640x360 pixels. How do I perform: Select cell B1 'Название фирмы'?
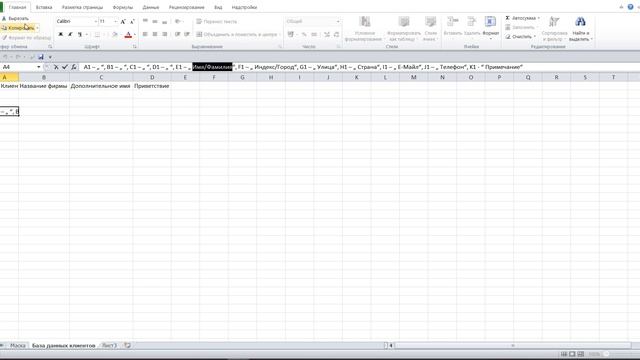pyautogui.click(x=44, y=86)
